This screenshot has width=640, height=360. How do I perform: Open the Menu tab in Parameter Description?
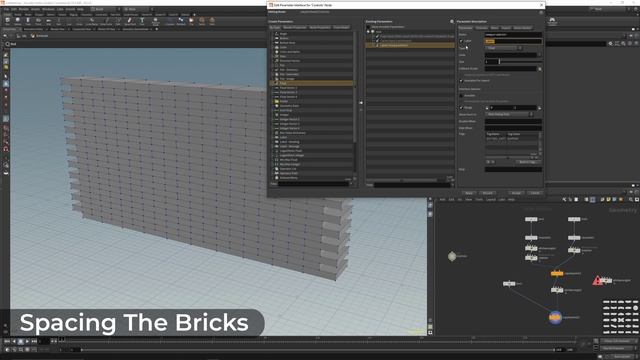click(x=495, y=28)
